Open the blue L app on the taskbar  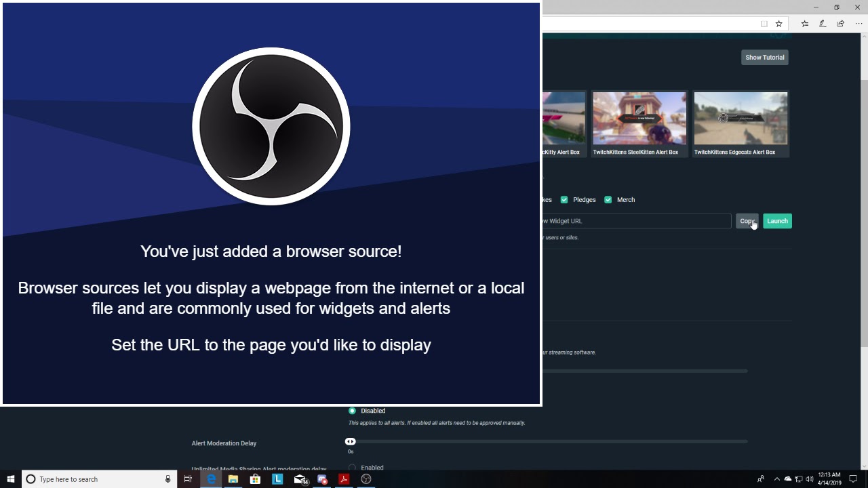[x=277, y=479]
